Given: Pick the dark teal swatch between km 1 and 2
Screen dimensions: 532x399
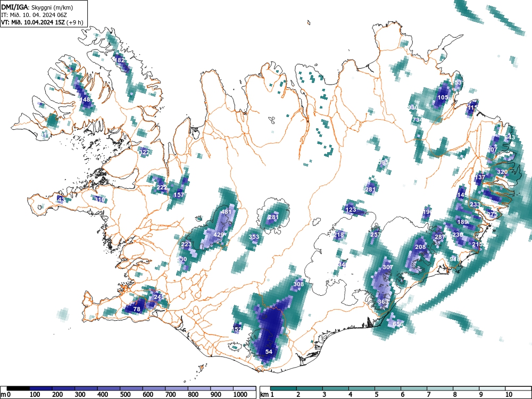Looking at the screenshot, I should click(x=284, y=388).
